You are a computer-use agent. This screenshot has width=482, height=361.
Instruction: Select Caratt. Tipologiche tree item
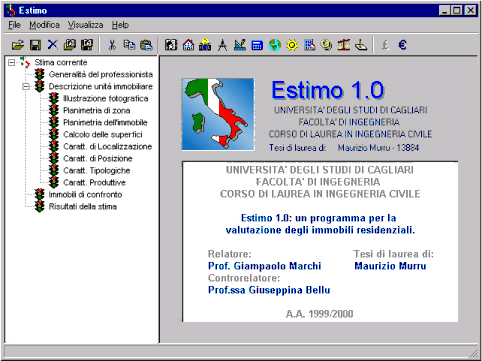pyautogui.click(x=97, y=171)
